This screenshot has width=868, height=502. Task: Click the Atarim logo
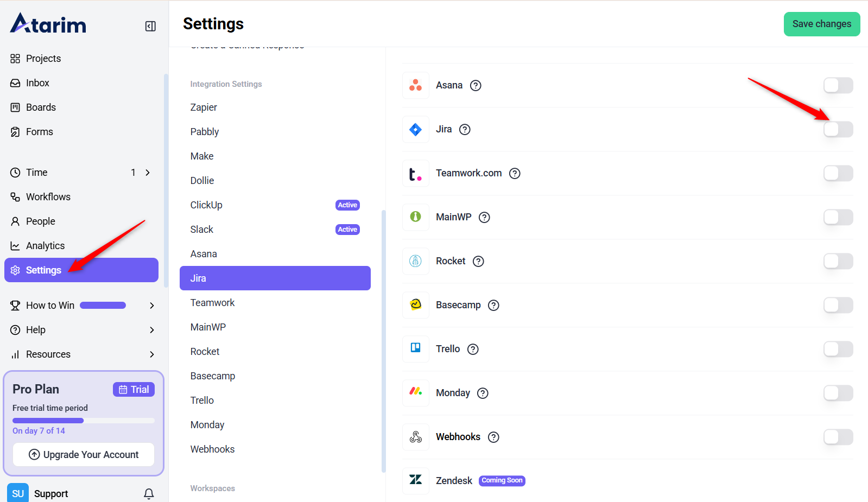point(48,24)
